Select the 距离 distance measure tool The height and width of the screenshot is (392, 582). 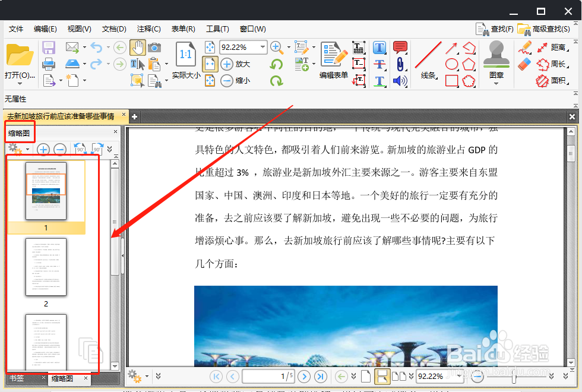coord(552,48)
